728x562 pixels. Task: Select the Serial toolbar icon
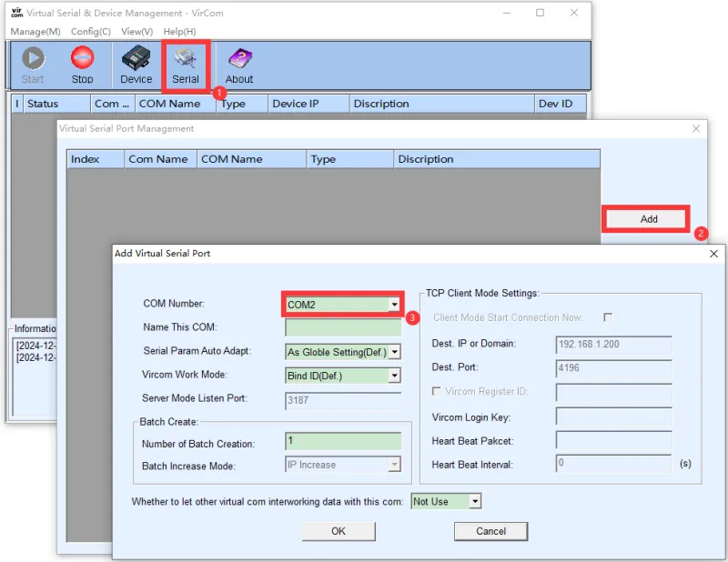186,63
